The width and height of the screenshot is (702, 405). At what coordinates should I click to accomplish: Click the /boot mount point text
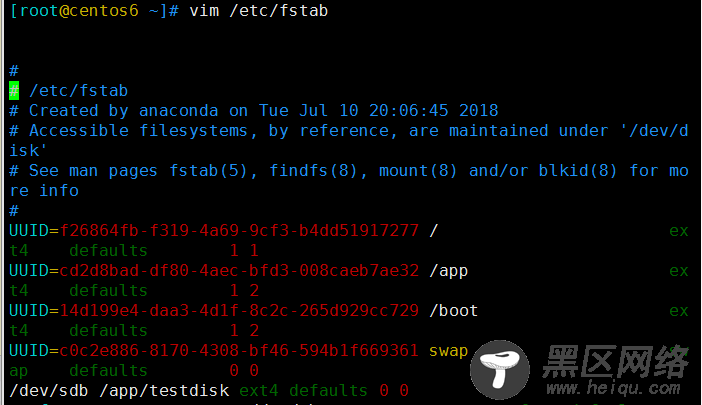coord(454,311)
